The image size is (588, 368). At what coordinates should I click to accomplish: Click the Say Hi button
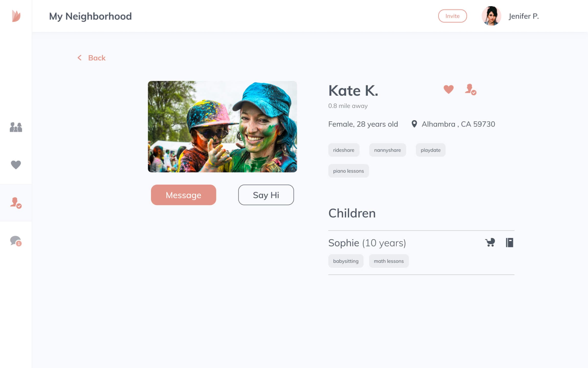coord(266,195)
